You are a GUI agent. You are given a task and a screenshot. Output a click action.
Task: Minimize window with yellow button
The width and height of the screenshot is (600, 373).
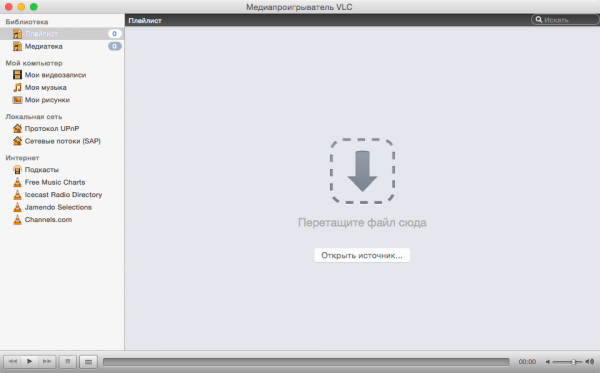pyautogui.click(x=21, y=7)
